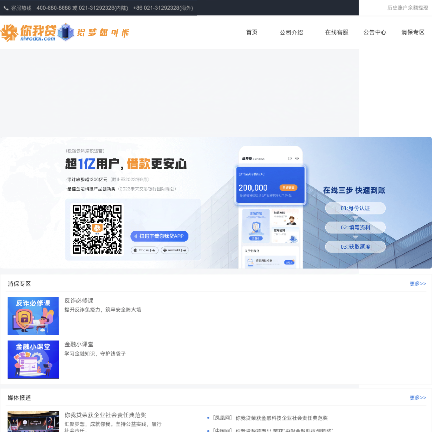This screenshot has width=432, height=432.
Task: Open the third navigation item 在线客服
Action: point(336,32)
